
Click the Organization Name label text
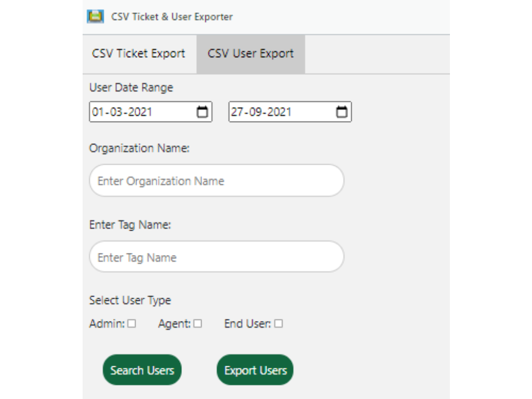coord(139,148)
